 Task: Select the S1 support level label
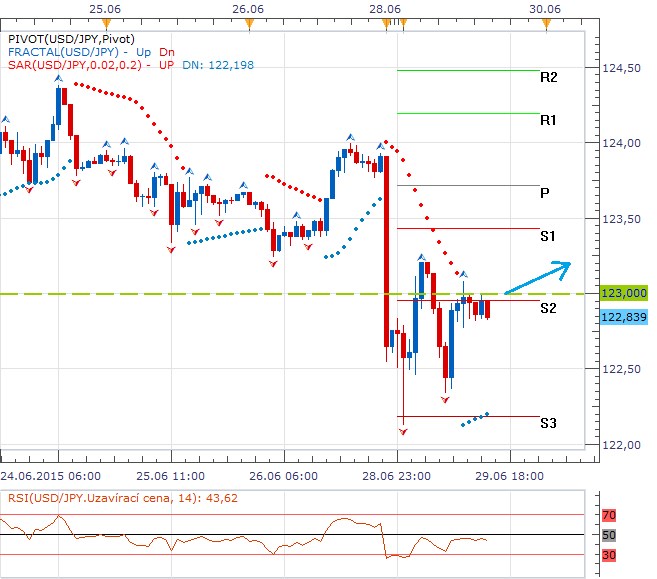(548, 236)
